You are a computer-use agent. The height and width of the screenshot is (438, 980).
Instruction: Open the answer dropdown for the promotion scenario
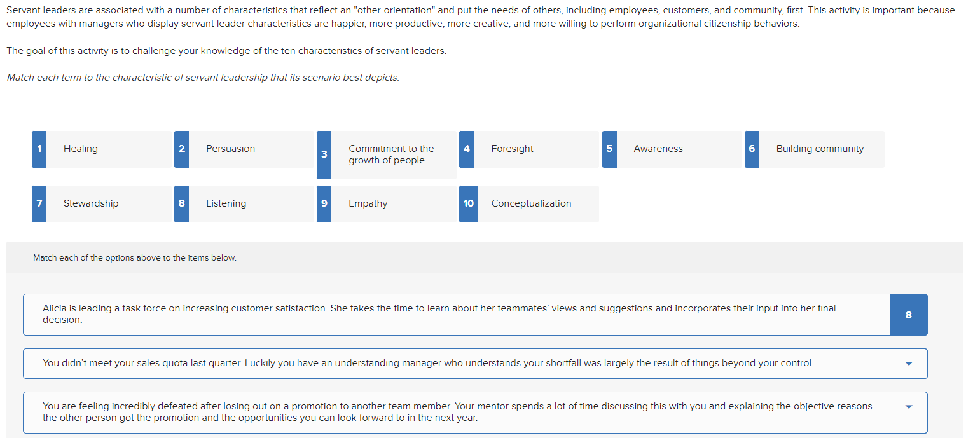point(909,412)
